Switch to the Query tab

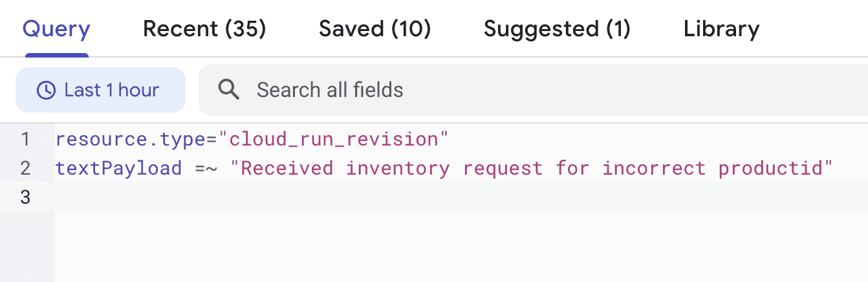56,29
